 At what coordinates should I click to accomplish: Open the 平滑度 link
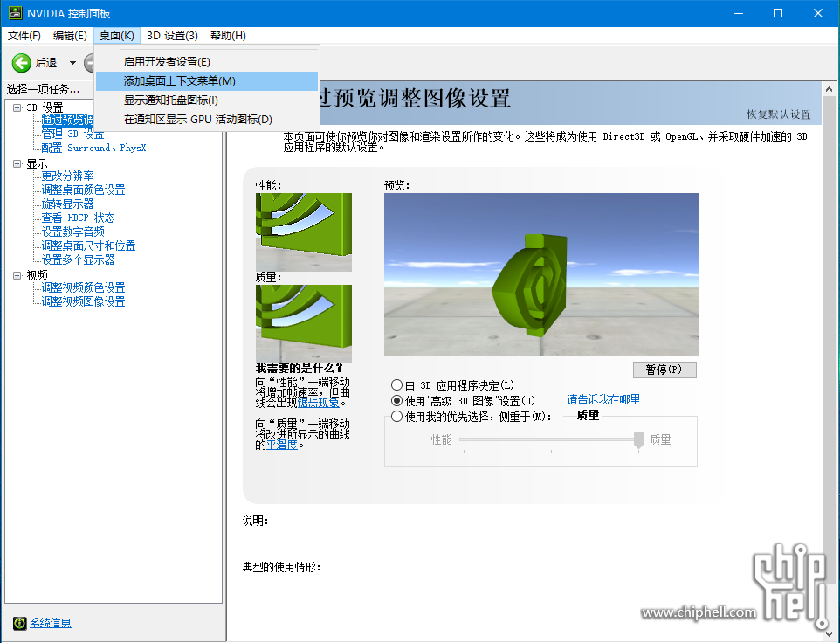point(282,445)
